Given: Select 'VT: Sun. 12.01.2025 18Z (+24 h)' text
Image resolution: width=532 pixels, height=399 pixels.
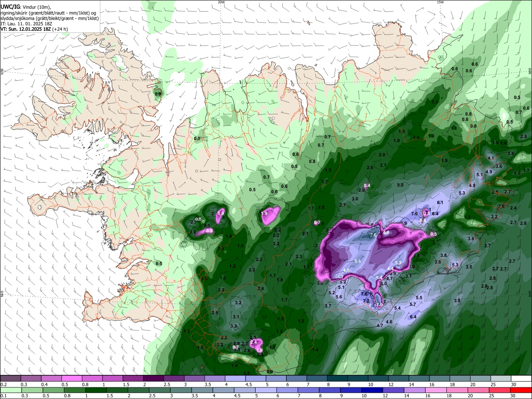Looking at the screenshot, I should pos(34,29).
